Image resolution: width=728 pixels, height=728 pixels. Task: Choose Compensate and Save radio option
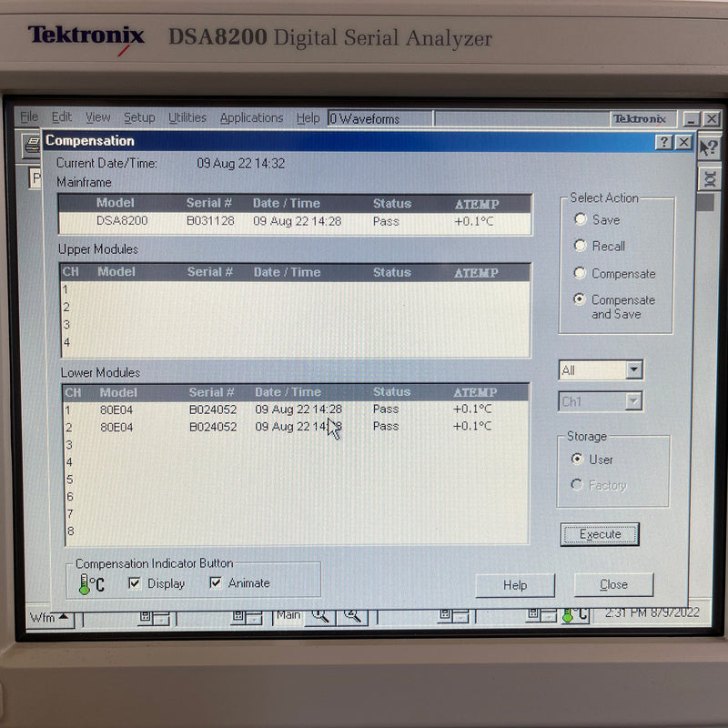coord(580,299)
